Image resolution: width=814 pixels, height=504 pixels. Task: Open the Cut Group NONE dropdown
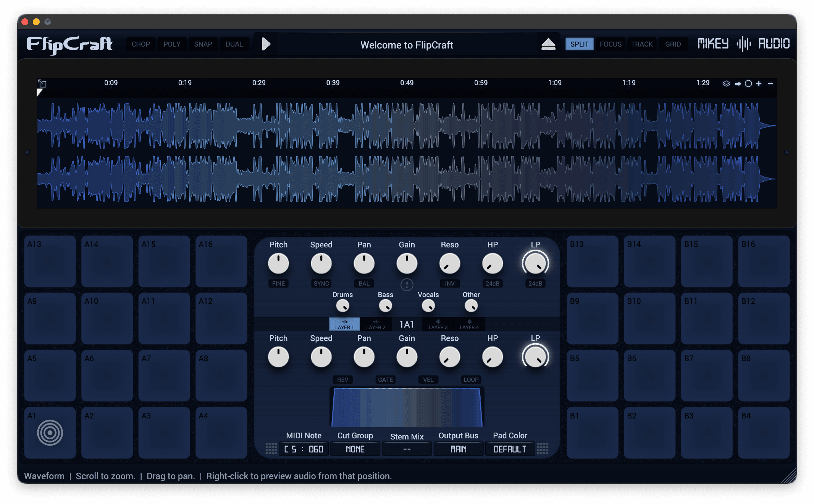click(355, 449)
